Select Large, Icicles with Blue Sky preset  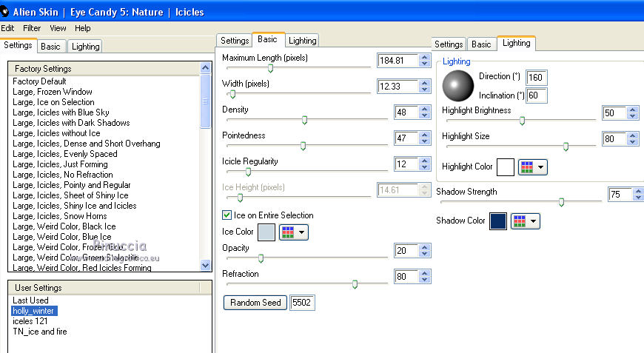coord(61,112)
